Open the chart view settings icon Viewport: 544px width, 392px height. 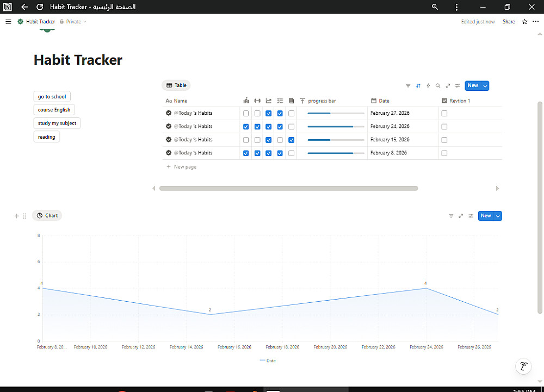coord(471,216)
